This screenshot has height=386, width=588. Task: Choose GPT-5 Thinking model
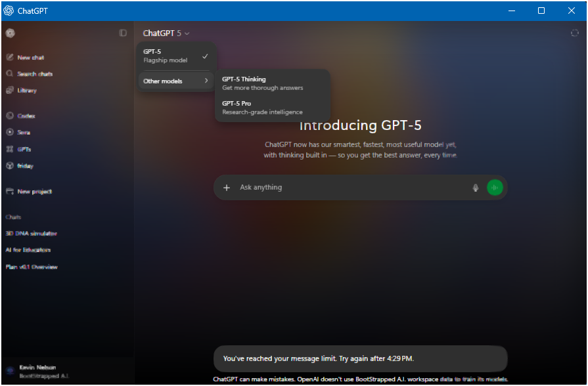point(273,83)
